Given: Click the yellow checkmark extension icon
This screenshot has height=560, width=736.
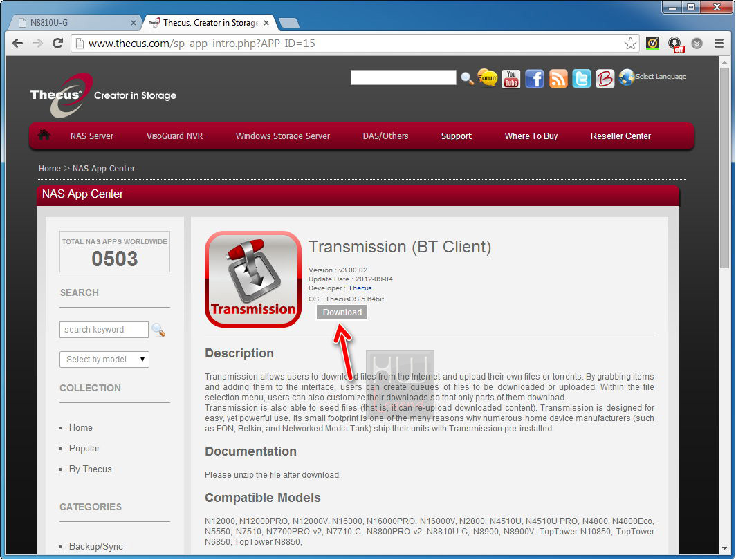Looking at the screenshot, I should 652,44.
